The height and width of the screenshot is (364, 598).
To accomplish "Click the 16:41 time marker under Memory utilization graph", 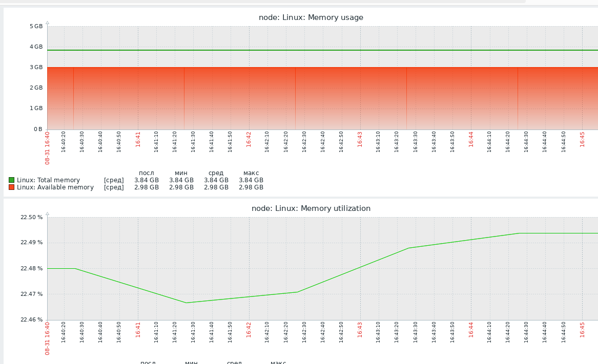I will point(138,330).
